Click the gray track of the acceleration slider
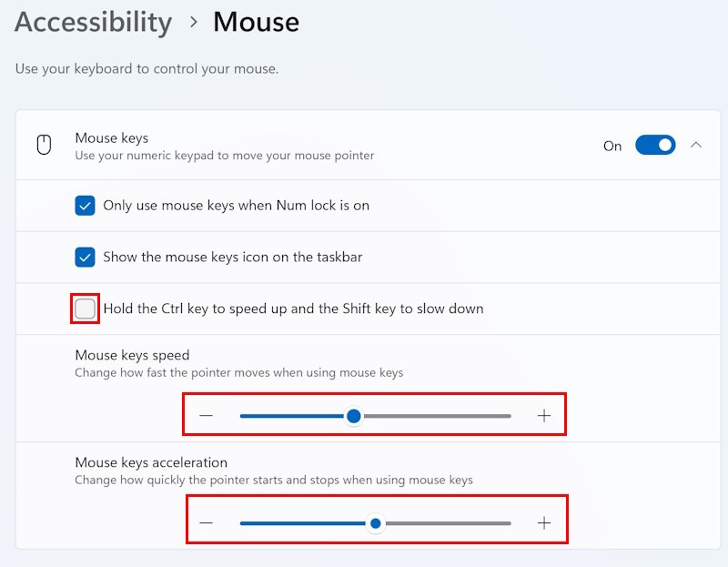The height and width of the screenshot is (567, 728). 446,523
